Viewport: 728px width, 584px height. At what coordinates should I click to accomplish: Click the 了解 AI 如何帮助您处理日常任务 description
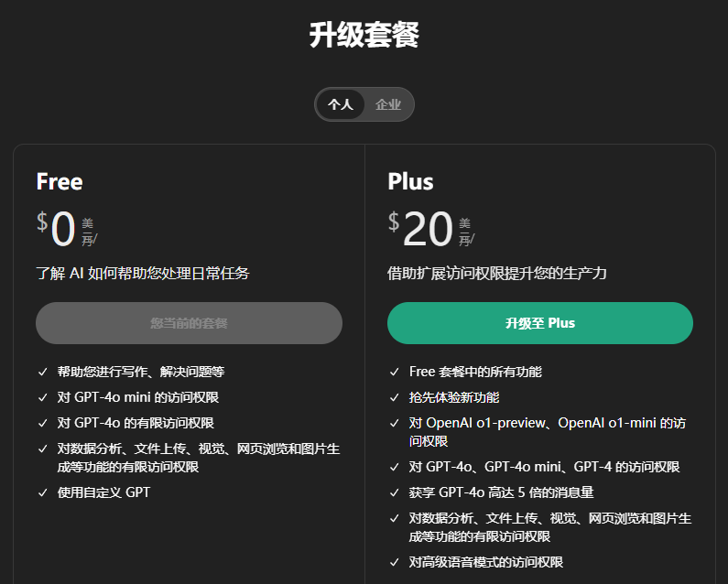click(x=143, y=273)
